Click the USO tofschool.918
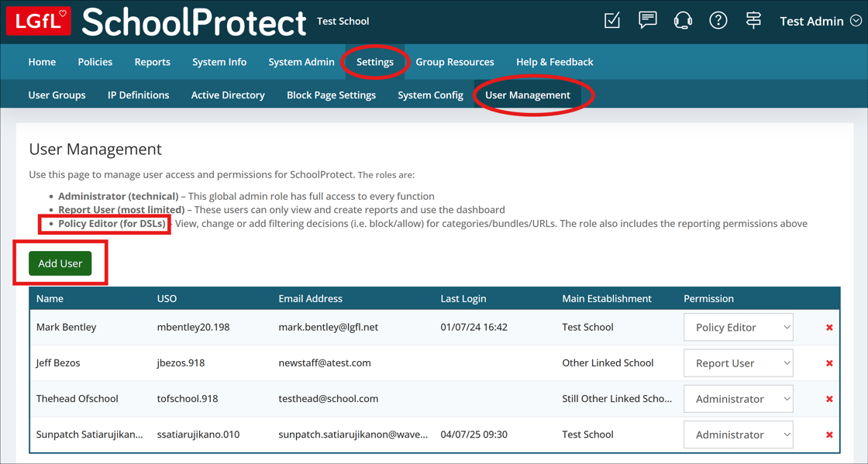Image resolution: width=868 pixels, height=464 pixels. click(x=188, y=399)
